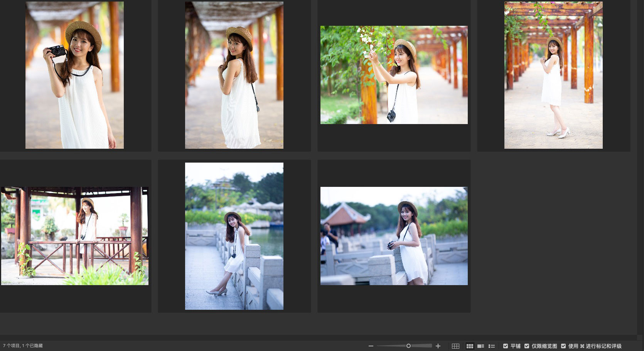The width and height of the screenshot is (644, 351).
Task: Click the 仅限缩览图 label text
Action: 544,346
